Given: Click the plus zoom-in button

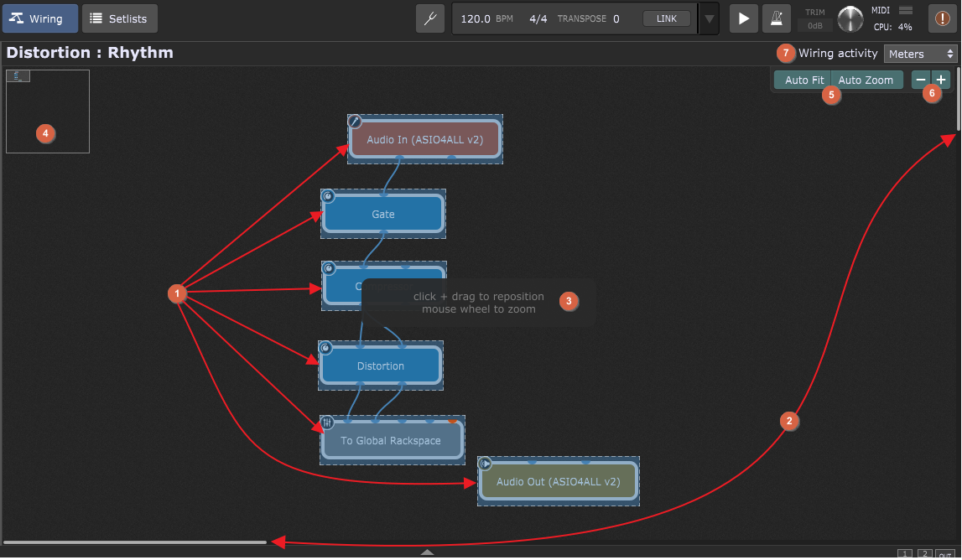Looking at the screenshot, I should click(941, 80).
